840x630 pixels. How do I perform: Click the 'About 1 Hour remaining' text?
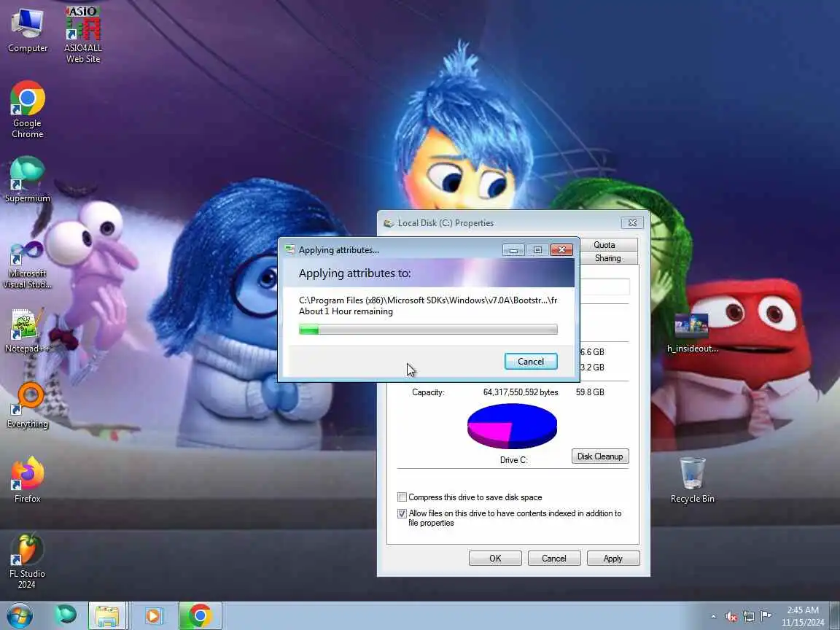click(x=346, y=311)
